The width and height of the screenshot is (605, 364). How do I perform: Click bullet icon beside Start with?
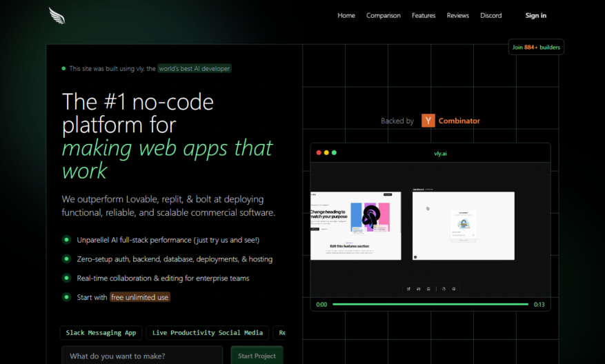[x=66, y=297]
